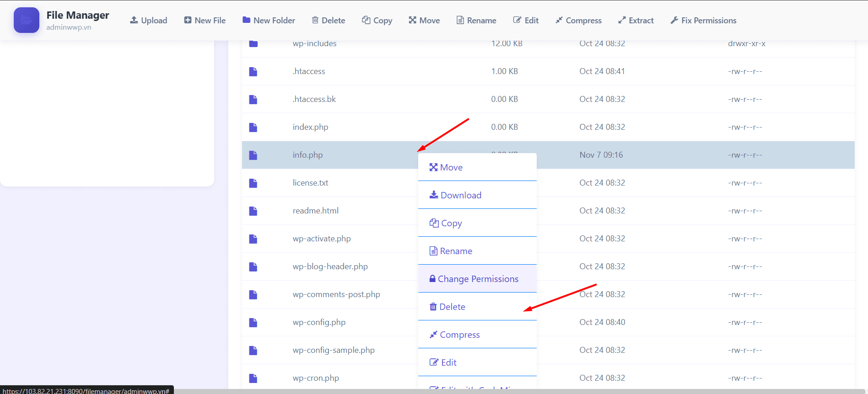This screenshot has height=394, width=868.
Task: Select the .htaccess file row
Action: pyautogui.click(x=309, y=71)
